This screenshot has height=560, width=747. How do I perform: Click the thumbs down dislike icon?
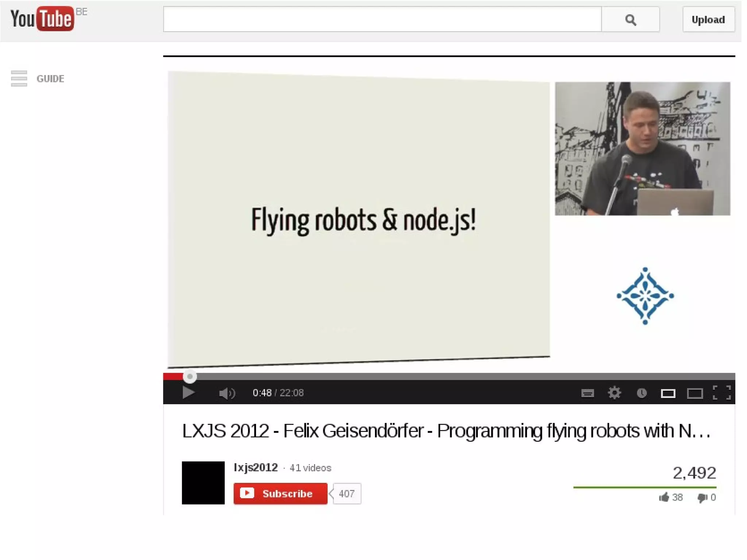(702, 497)
